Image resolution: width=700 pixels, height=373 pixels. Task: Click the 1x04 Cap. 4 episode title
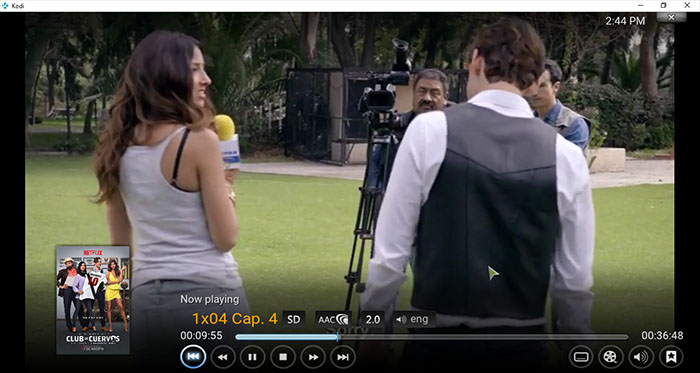(235, 319)
